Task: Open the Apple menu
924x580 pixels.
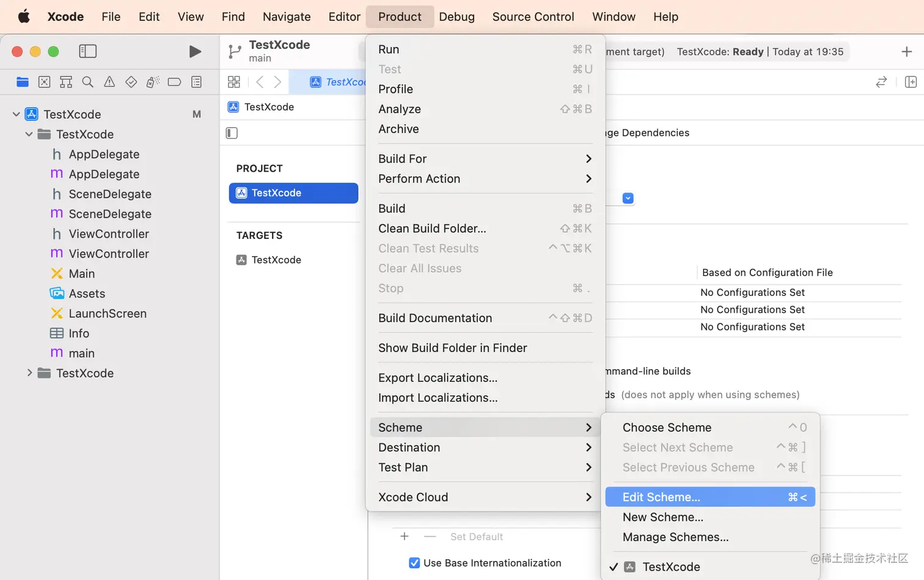Action: pyautogui.click(x=24, y=17)
